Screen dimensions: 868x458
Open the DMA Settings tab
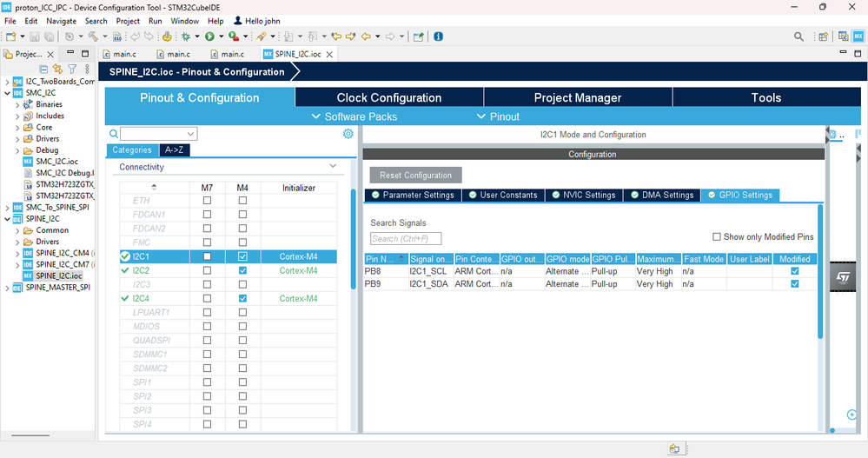point(662,195)
